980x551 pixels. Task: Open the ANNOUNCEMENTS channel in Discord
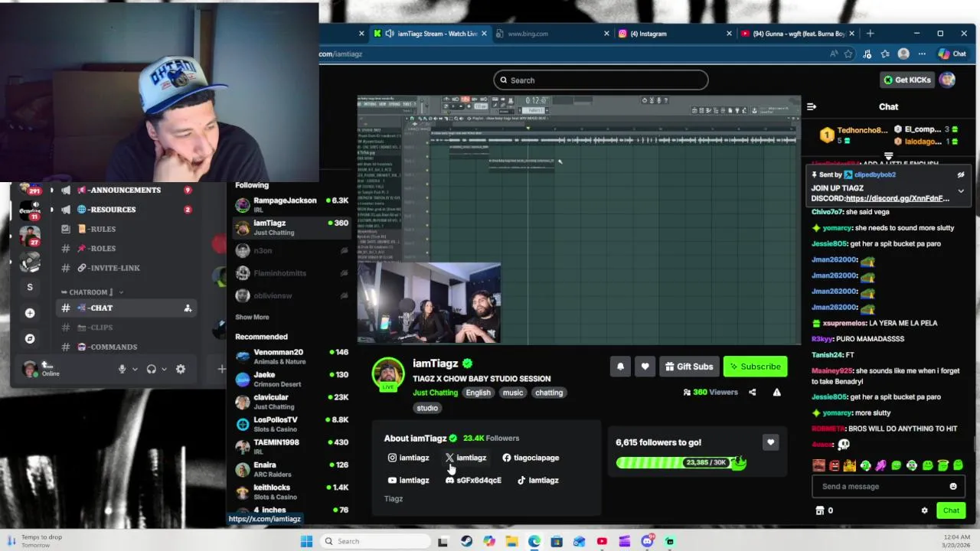tap(126, 190)
